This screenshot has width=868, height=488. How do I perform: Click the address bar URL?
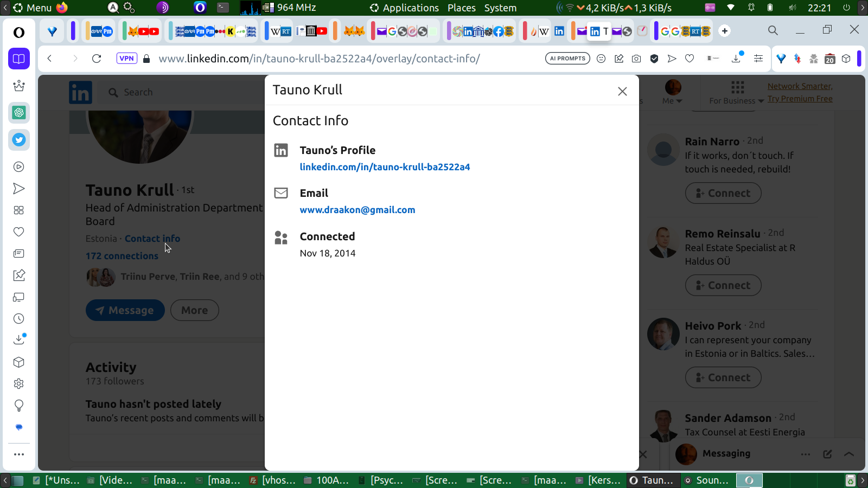tap(319, 59)
